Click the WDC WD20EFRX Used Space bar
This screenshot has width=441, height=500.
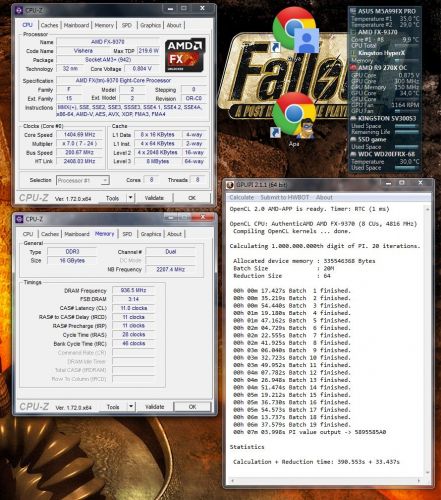(x=407, y=168)
